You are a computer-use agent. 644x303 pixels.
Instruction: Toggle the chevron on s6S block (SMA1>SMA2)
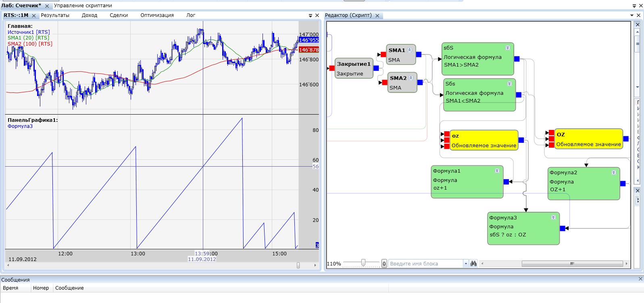click(508, 48)
